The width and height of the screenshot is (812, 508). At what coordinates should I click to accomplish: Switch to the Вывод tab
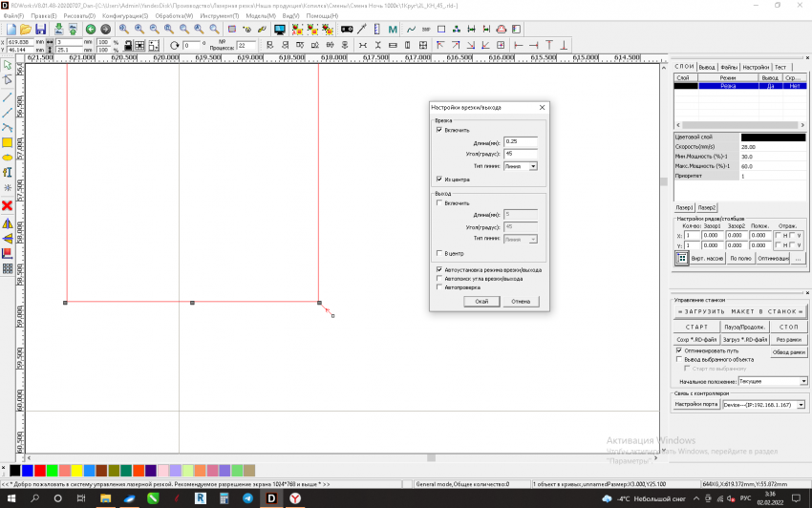707,67
